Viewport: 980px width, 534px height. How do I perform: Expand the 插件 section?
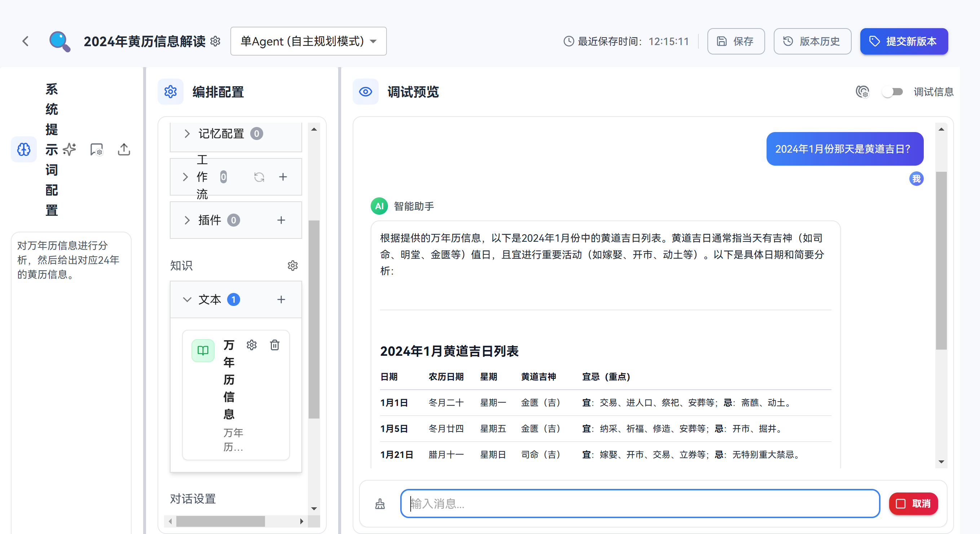tap(187, 220)
